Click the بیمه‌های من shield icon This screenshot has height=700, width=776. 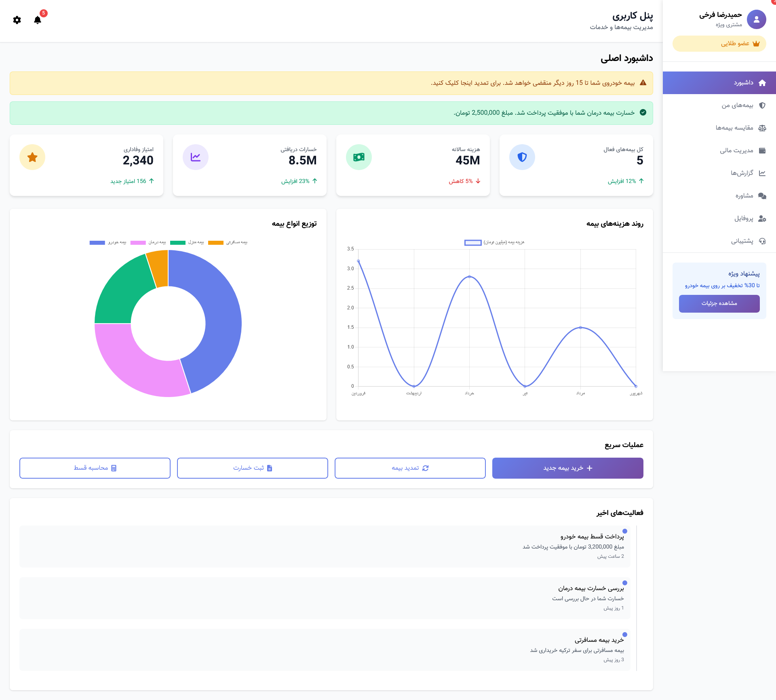click(x=762, y=105)
